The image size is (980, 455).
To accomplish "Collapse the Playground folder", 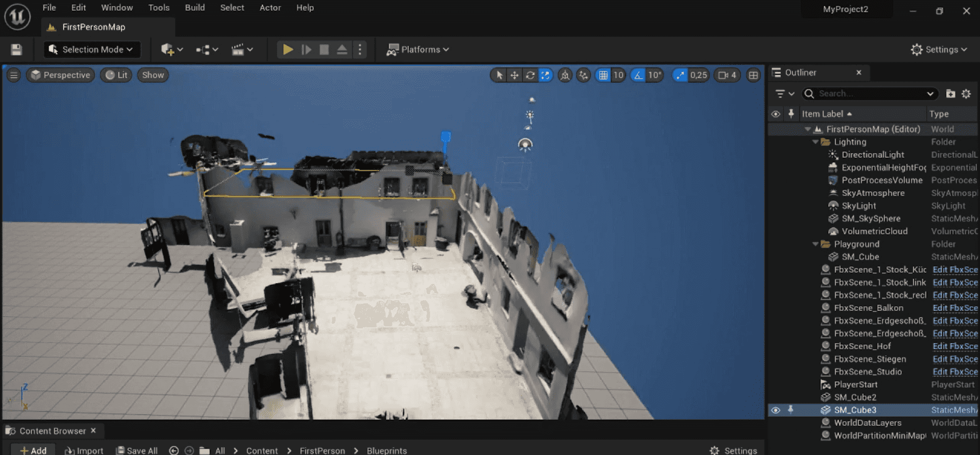I will (816, 244).
